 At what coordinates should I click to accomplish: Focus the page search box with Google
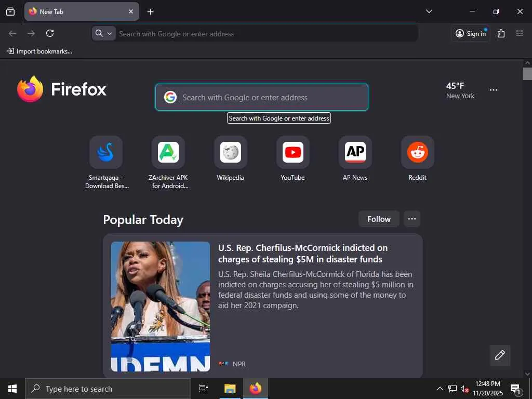click(x=262, y=97)
